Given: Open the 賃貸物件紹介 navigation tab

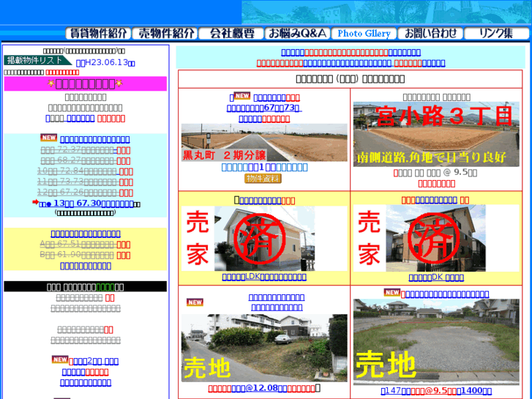Looking at the screenshot, I should tap(98, 33).
